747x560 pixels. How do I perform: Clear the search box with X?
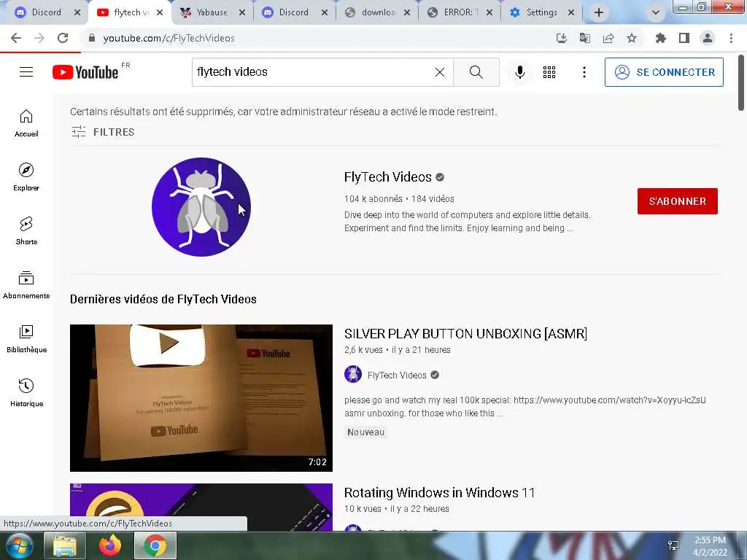tap(440, 72)
